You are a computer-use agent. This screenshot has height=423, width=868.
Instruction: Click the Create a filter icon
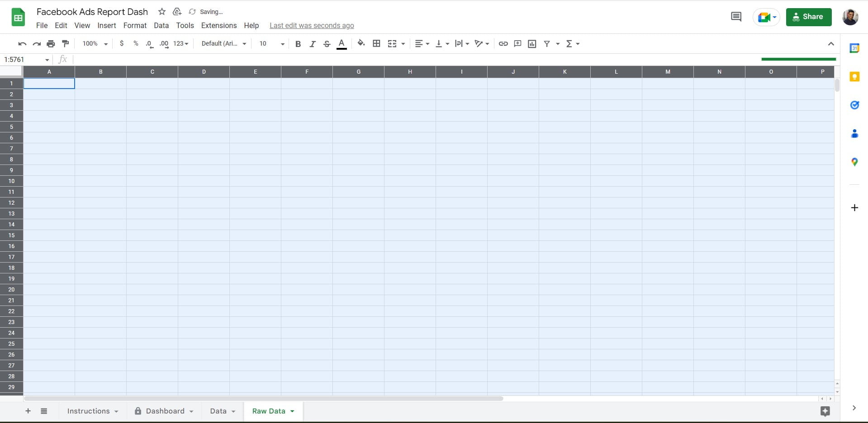547,44
